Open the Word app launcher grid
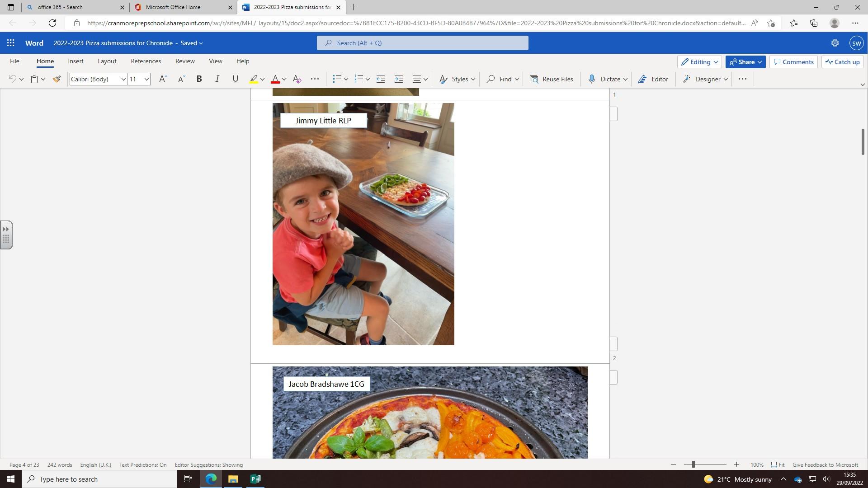 click(x=11, y=43)
